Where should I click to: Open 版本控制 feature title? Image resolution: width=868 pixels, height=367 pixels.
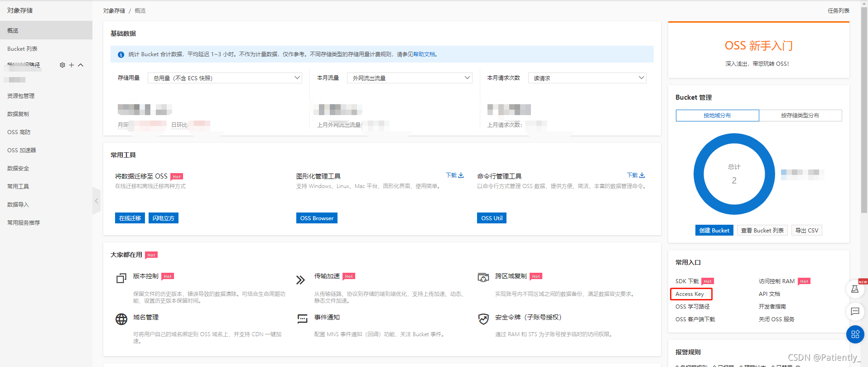pyautogui.click(x=146, y=276)
